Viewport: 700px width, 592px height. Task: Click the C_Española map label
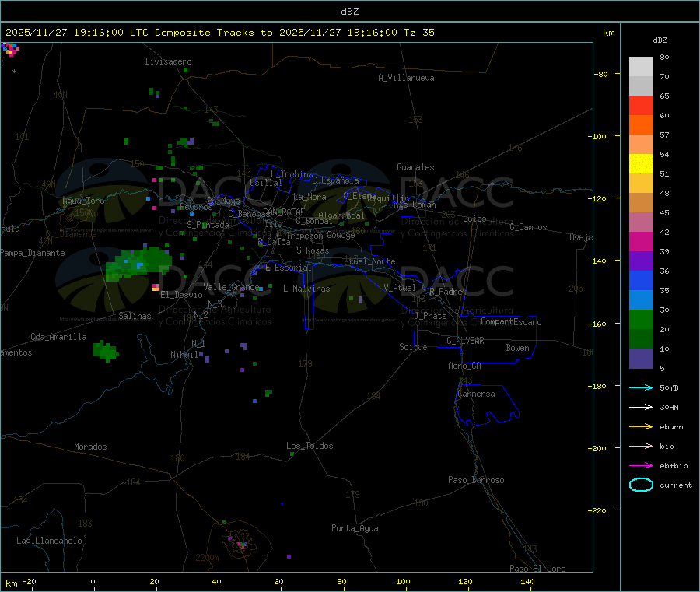click(335, 180)
